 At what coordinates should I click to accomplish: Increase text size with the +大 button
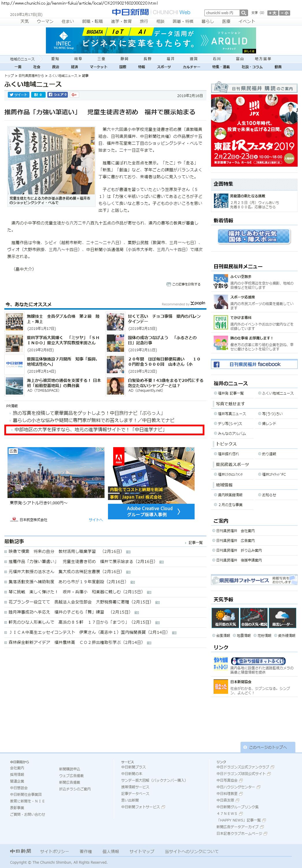(x=272, y=13)
